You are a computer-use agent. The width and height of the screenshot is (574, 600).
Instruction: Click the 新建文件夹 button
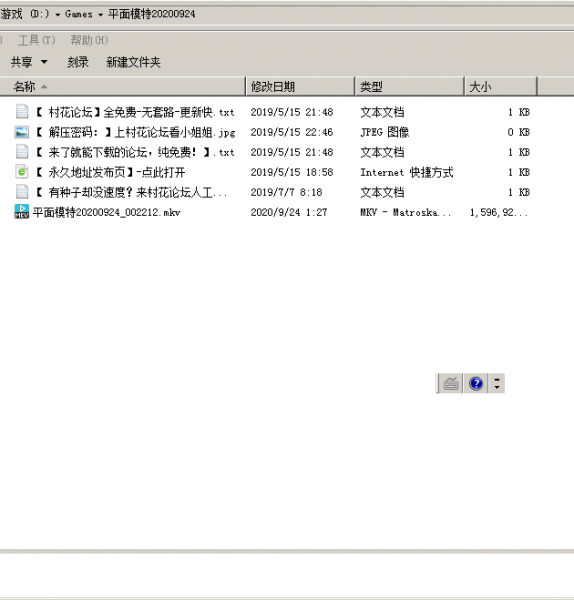(x=133, y=62)
